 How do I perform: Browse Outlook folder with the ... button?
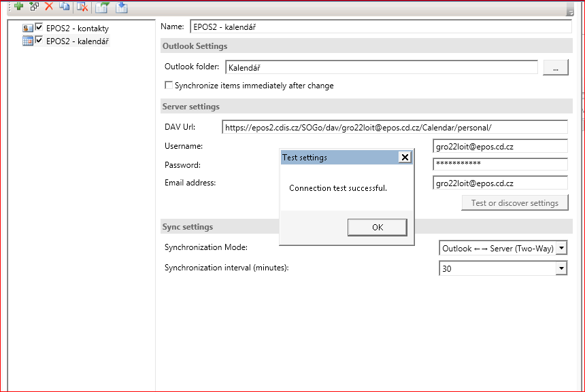[556, 67]
